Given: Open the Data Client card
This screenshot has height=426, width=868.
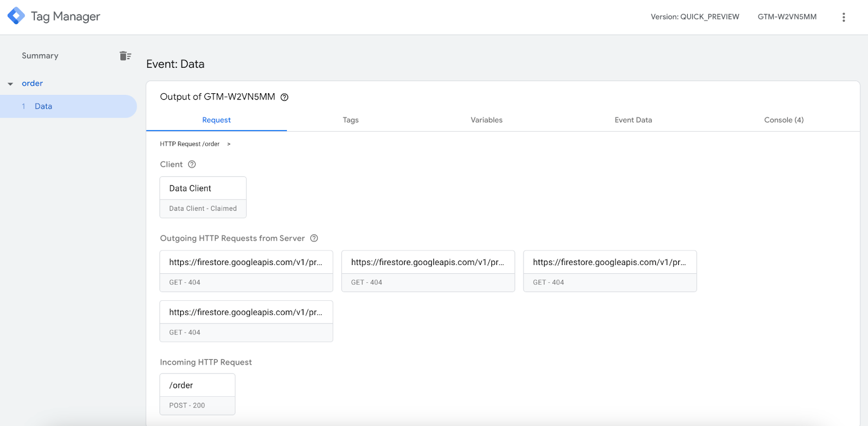Looking at the screenshot, I should 203,197.
